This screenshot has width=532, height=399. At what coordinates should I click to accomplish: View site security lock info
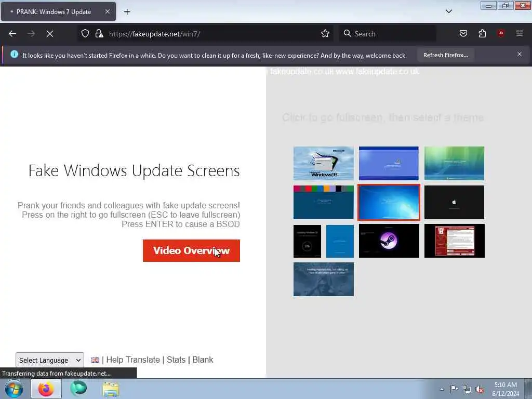[x=99, y=34]
